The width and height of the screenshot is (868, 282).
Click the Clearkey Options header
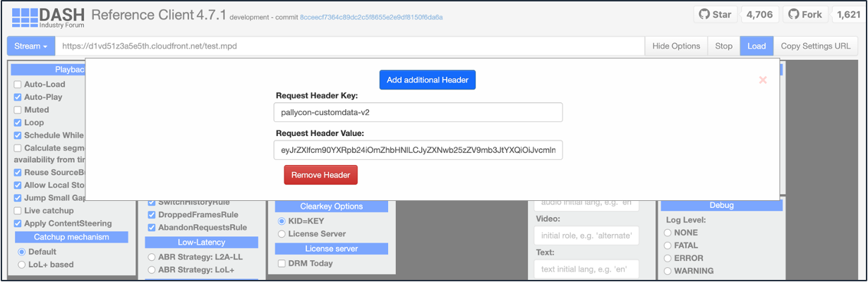(332, 207)
